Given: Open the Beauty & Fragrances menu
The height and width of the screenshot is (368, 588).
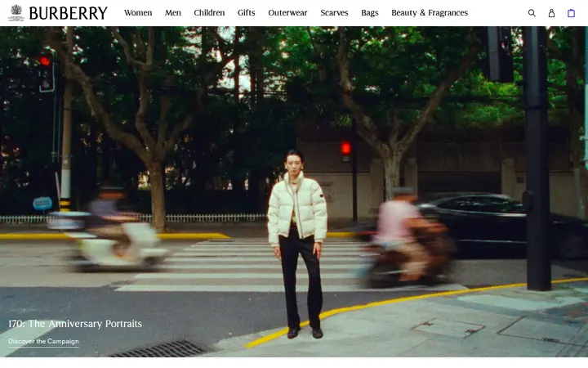Looking at the screenshot, I should click(430, 13).
